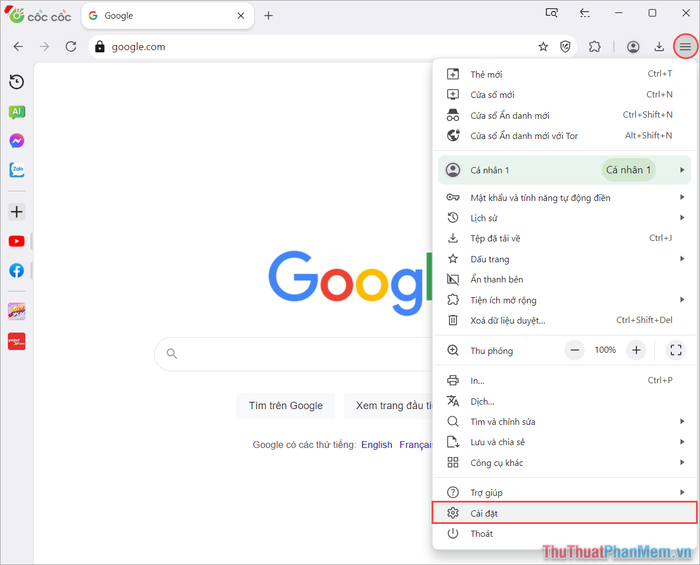Click the profile avatar icon in the toolbar

633,46
